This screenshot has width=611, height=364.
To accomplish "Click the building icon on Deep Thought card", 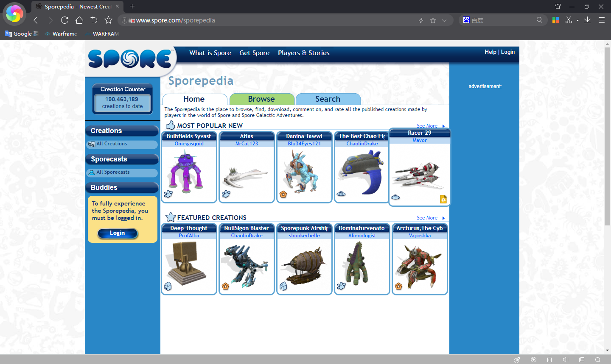I will pos(168,286).
